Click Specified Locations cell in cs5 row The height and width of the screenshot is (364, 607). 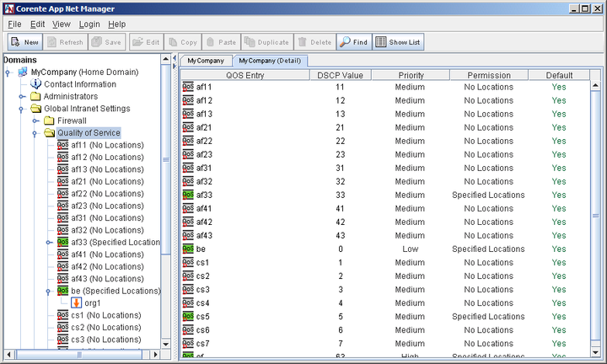(488, 317)
